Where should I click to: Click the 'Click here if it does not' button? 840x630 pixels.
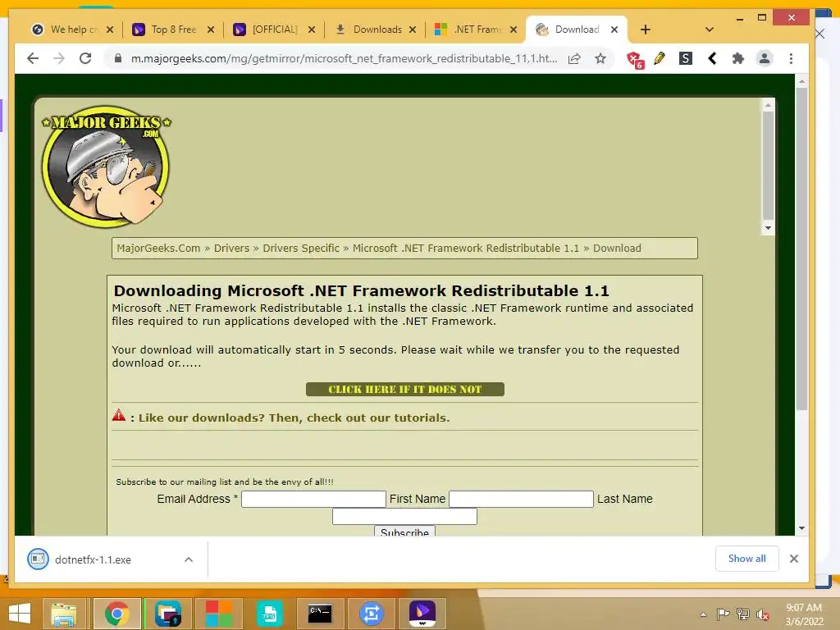405,389
